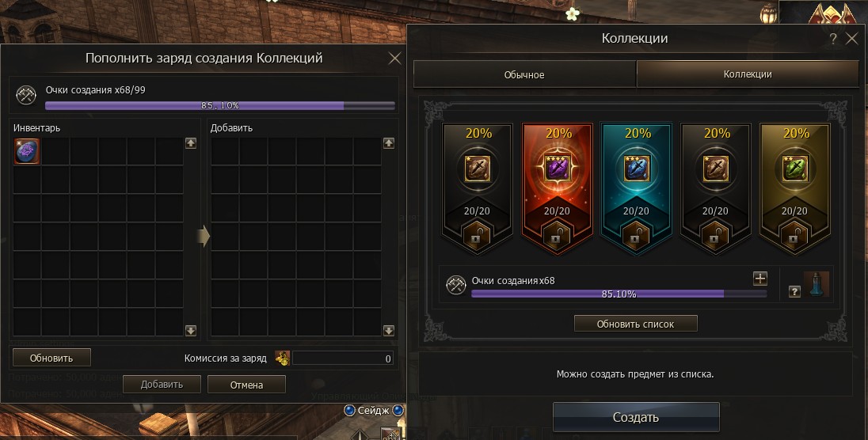Click the Обновить список button
The height and width of the screenshot is (440, 868).
point(635,324)
